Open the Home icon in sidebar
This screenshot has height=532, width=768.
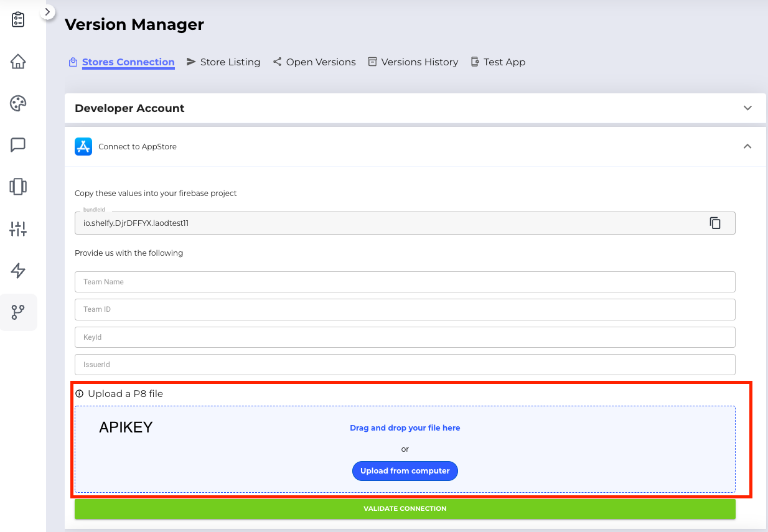click(x=18, y=62)
